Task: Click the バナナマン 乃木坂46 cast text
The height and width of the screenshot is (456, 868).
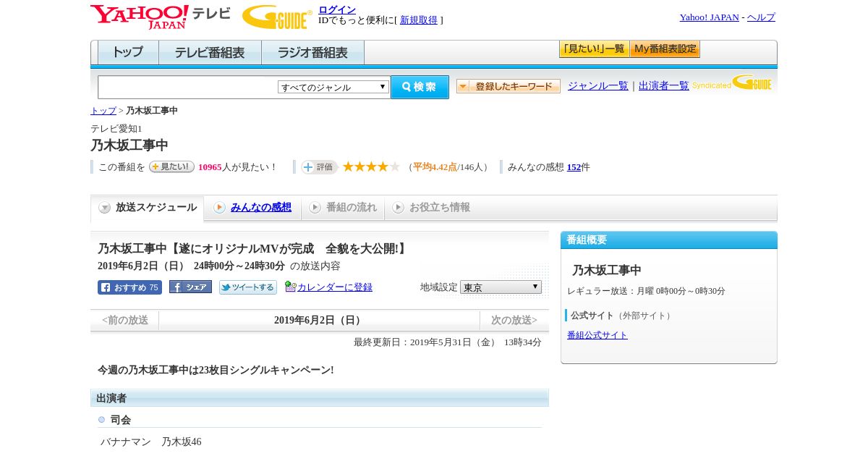Action: click(150, 442)
